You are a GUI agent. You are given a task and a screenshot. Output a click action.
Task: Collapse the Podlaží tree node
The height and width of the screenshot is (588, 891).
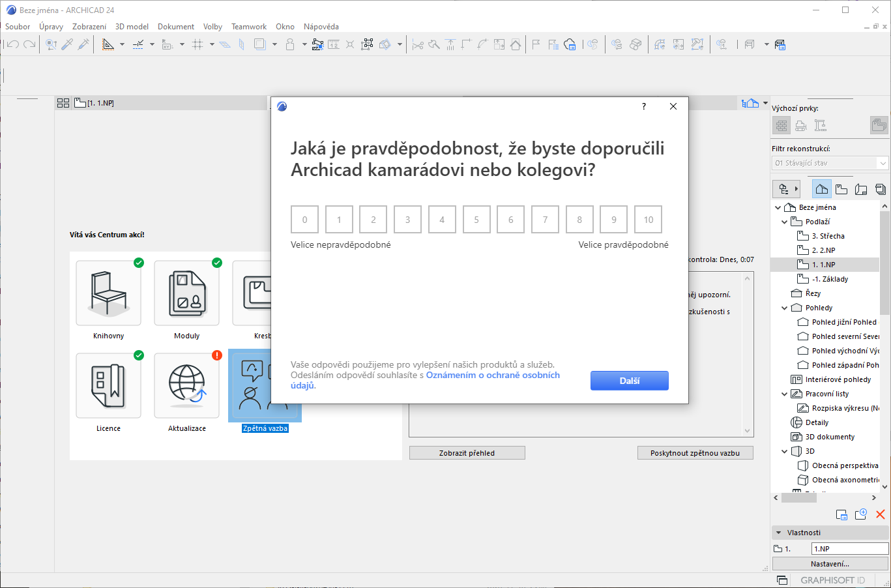tap(785, 222)
